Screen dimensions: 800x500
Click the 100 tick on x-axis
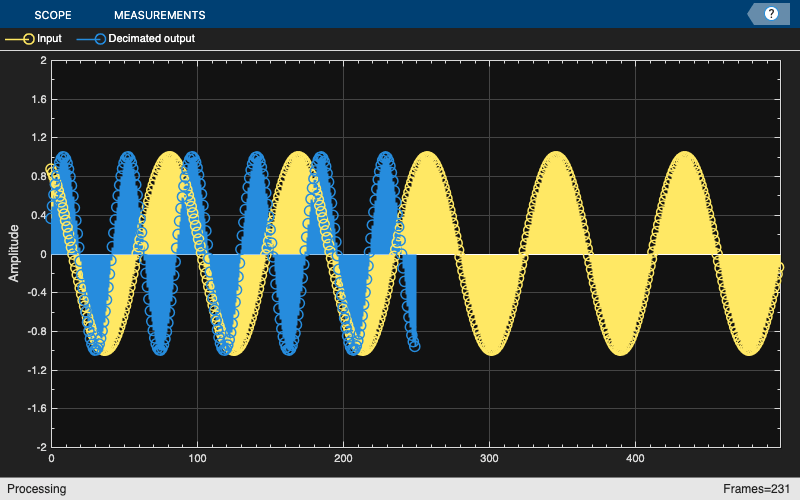click(x=197, y=458)
